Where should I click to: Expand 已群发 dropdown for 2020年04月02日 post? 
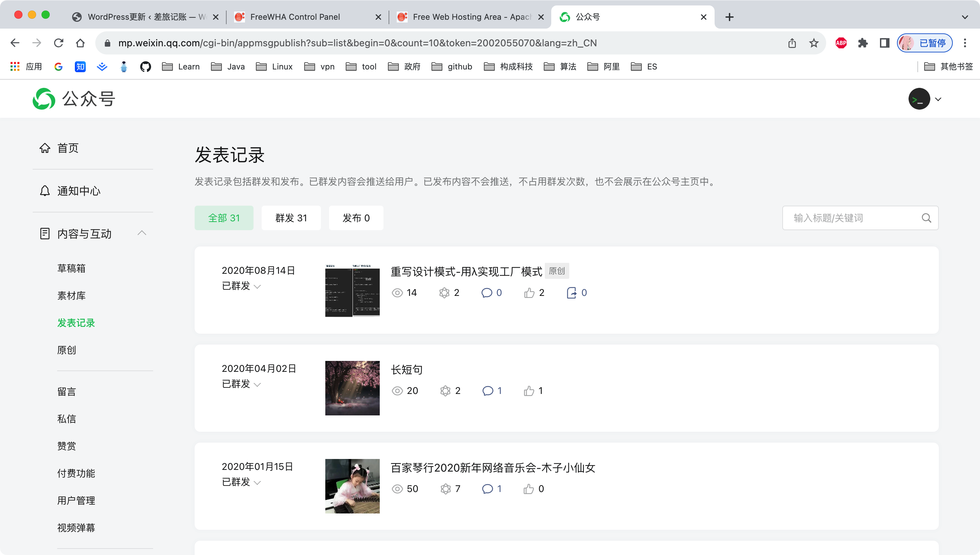point(257,385)
